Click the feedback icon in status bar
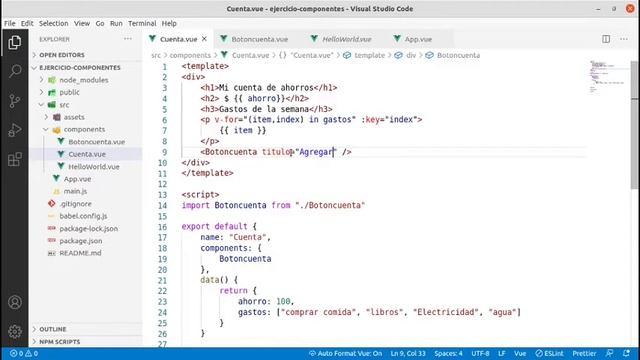The image size is (640, 360). point(609,353)
